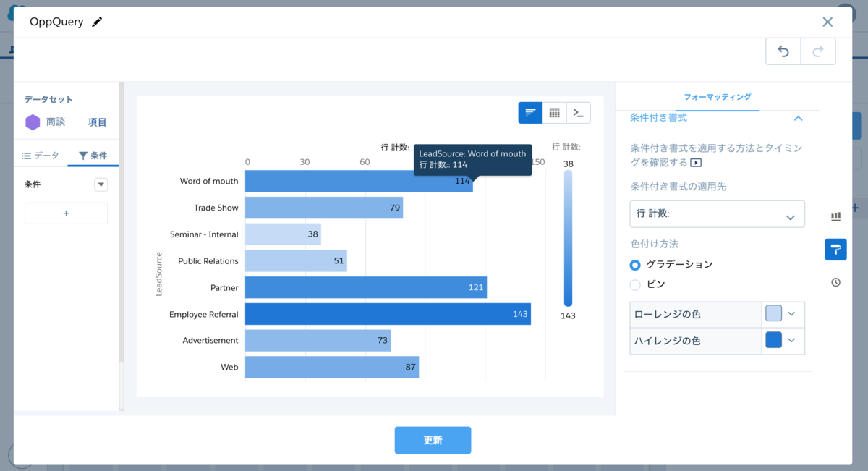This screenshot has height=471, width=868.
Task: Open the ローレンジの色 dropdown arrow
Action: 791,314
